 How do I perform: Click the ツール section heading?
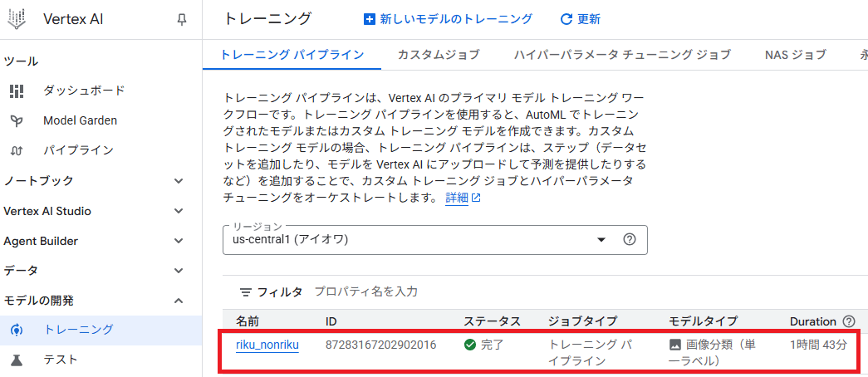21,61
